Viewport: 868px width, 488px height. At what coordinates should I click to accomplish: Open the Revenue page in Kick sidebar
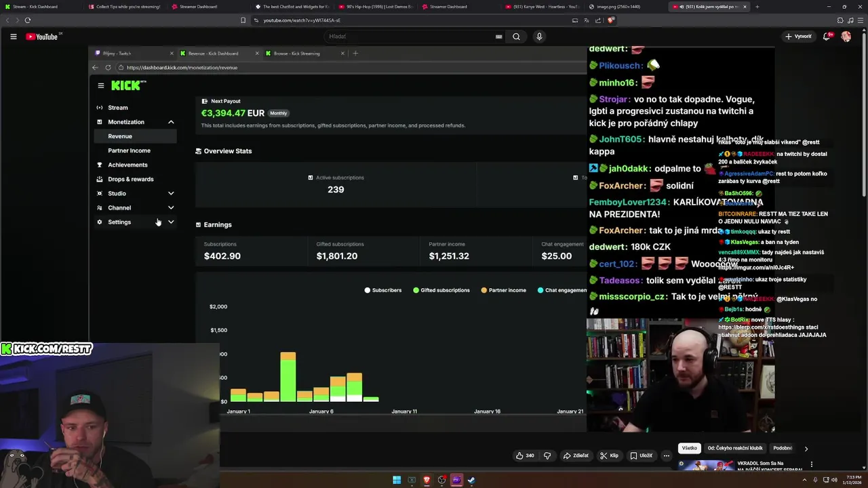pos(136,136)
